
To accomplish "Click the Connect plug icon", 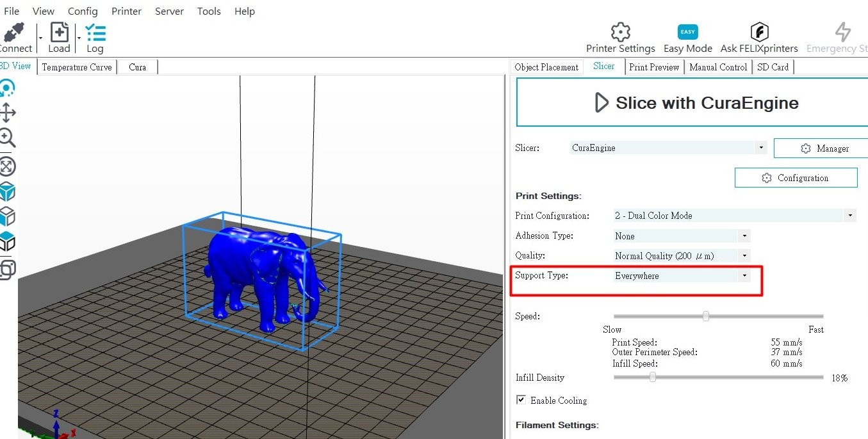I will click(13, 32).
